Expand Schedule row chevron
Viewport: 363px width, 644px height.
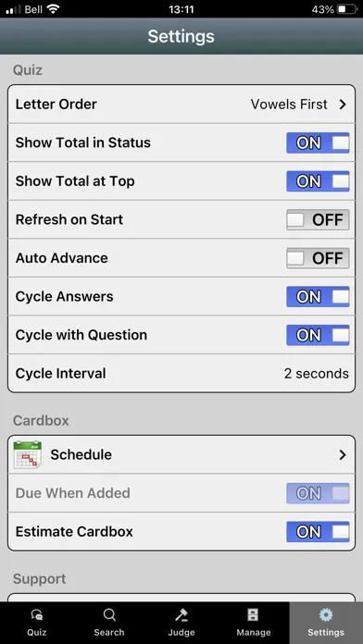(343, 455)
